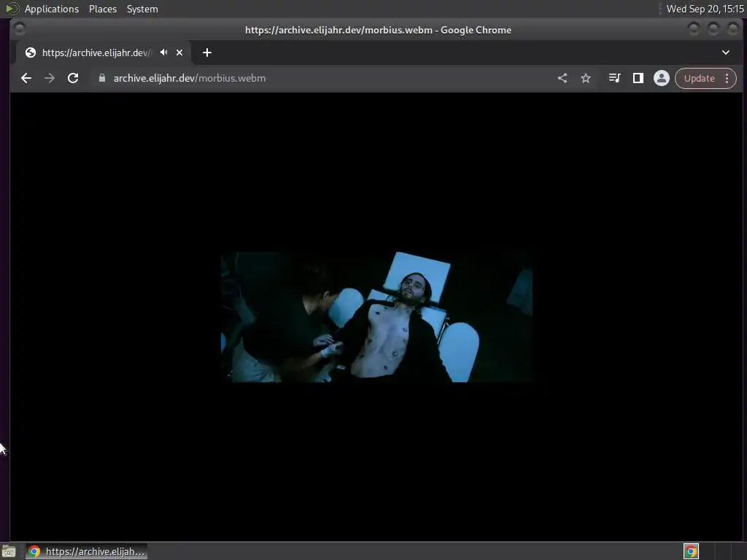The height and width of the screenshot is (560, 747).
Task: Share this page using share icon
Action: coord(562,78)
